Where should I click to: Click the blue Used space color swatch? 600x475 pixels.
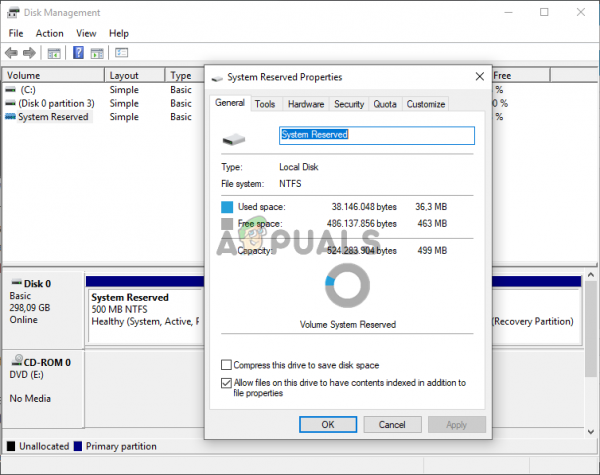[x=227, y=207]
